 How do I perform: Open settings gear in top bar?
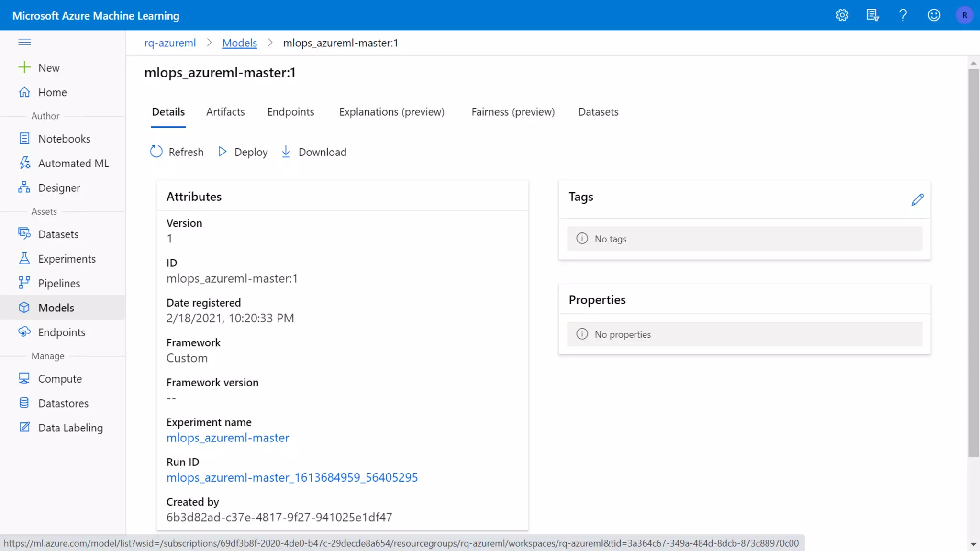coord(842,15)
